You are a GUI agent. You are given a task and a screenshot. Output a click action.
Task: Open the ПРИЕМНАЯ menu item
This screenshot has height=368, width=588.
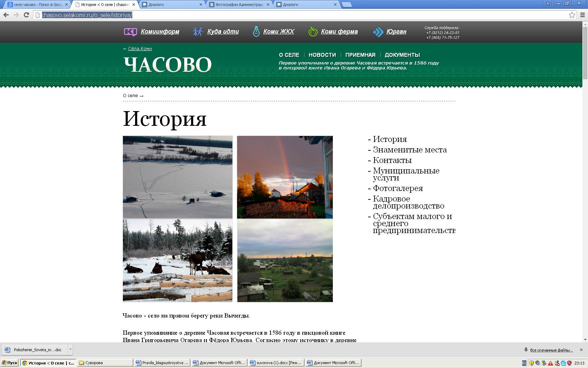tap(360, 55)
